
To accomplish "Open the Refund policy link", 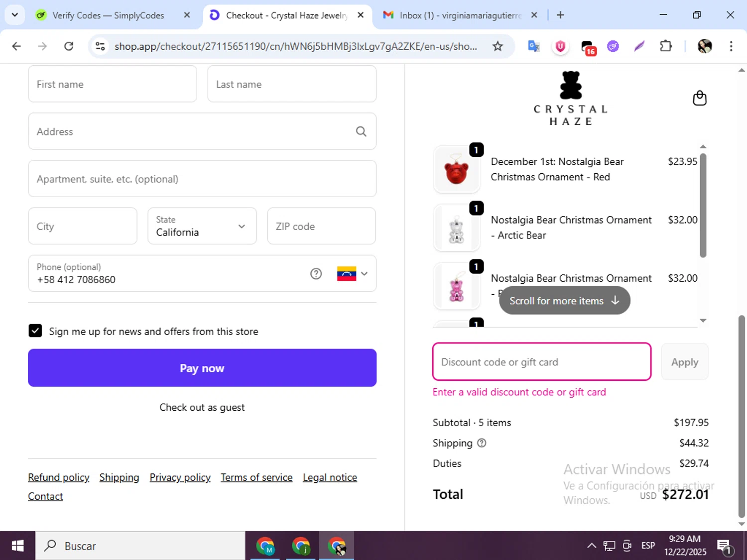I will [59, 477].
